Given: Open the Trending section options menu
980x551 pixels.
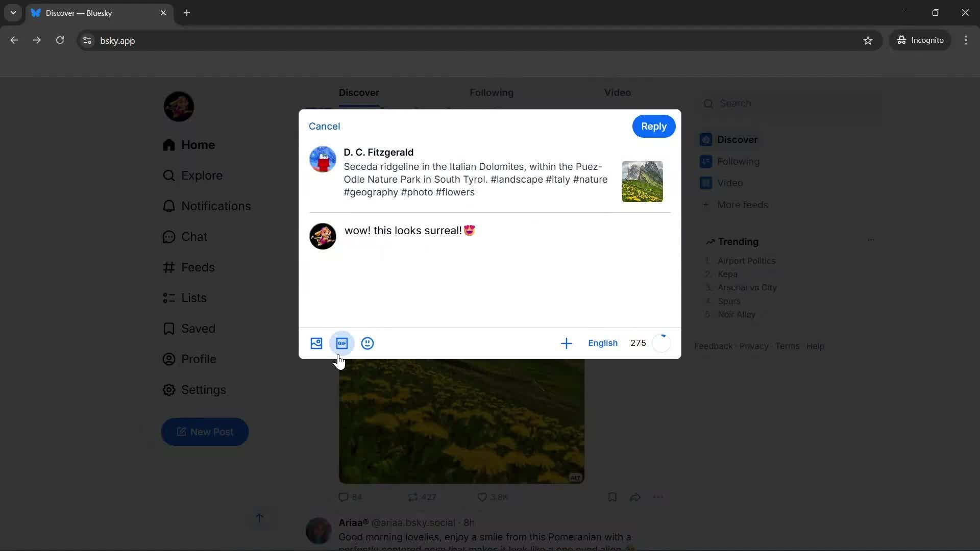Looking at the screenshot, I should pyautogui.click(x=870, y=240).
